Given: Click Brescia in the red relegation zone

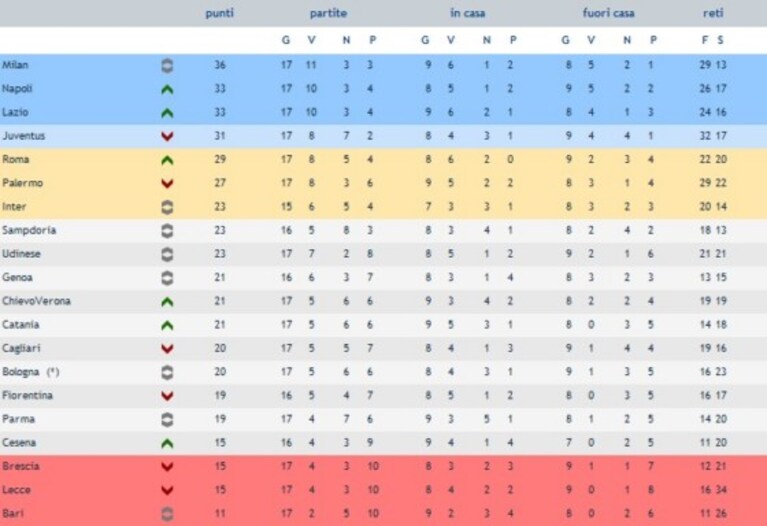Looking at the screenshot, I should 21,466.
